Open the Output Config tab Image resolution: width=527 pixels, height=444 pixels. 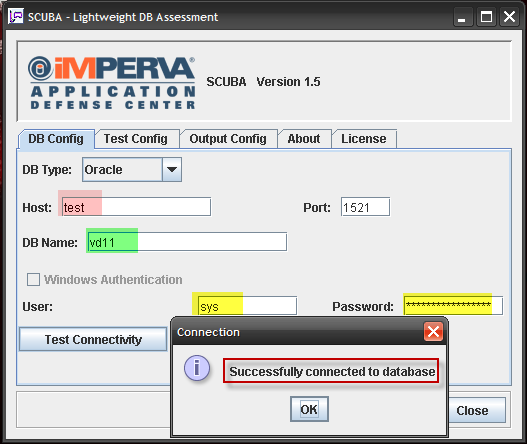point(228,139)
